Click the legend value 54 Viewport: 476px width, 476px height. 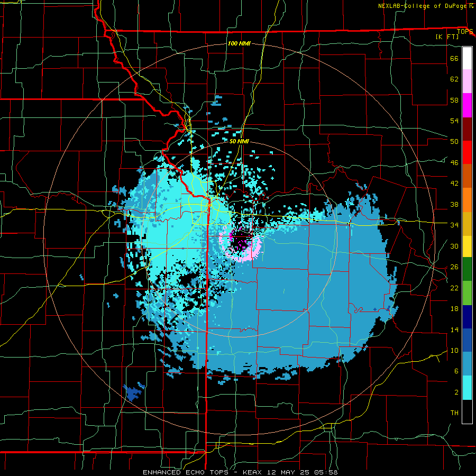[454, 121]
